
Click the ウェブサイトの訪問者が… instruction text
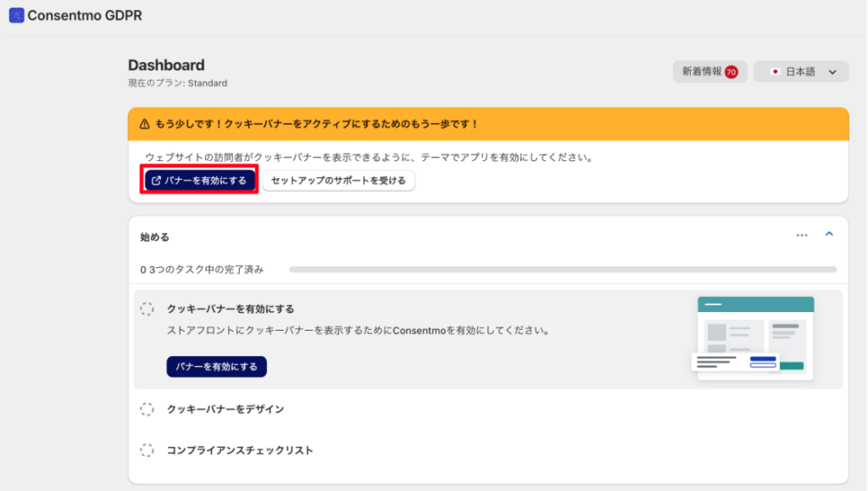370,157
